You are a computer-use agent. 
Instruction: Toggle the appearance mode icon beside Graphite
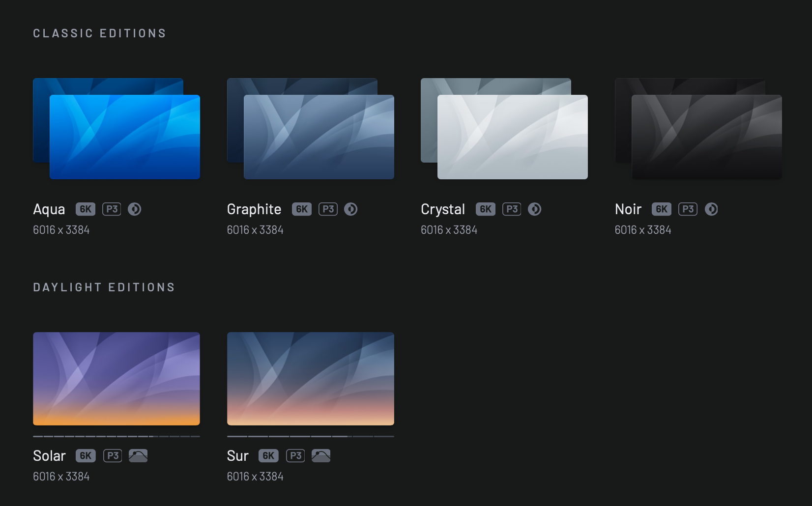351,209
